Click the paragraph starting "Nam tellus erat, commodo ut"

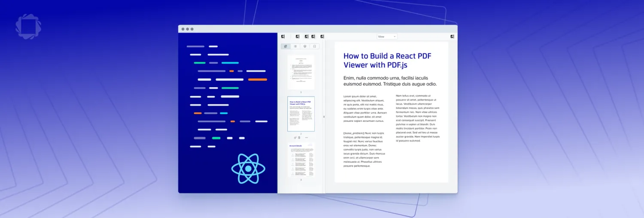tap(418, 118)
